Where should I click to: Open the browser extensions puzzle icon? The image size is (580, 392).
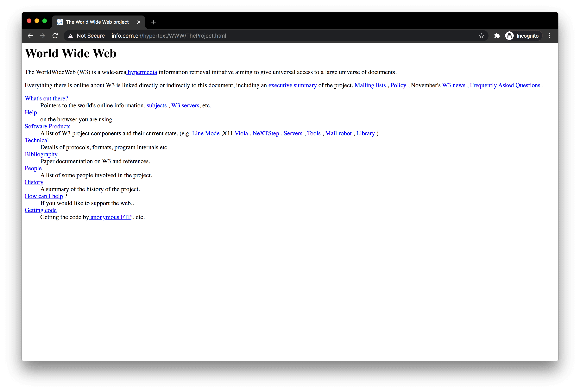tap(497, 36)
